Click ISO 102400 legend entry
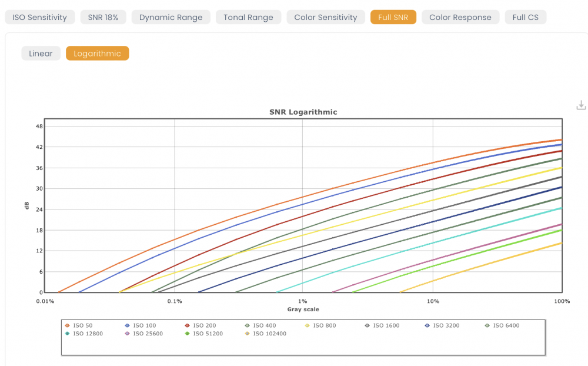The width and height of the screenshot is (588, 366). point(266,333)
